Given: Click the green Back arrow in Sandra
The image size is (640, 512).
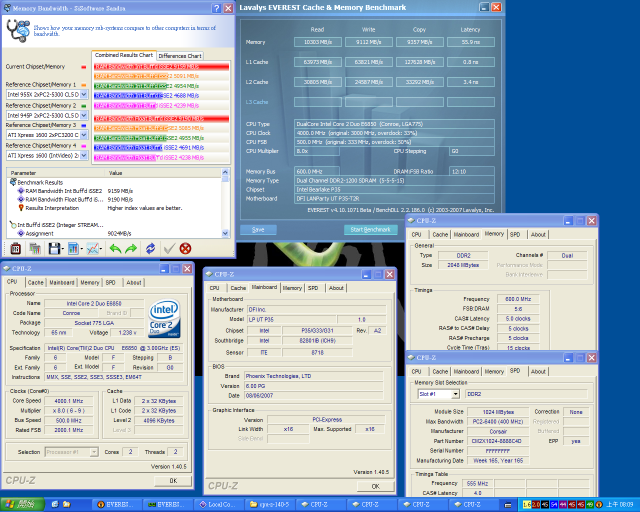Looking at the screenshot, I should point(116,248).
